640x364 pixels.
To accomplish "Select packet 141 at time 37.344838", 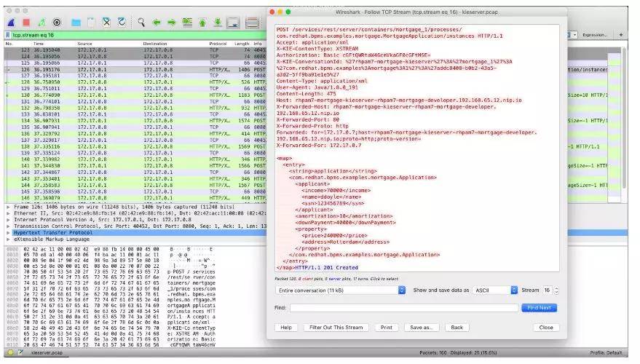I will pos(135,166).
